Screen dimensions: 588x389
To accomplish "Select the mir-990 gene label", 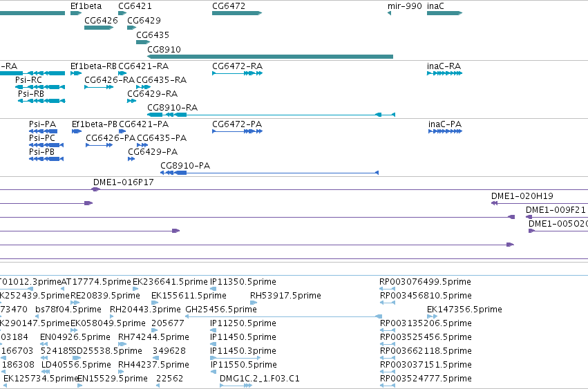I will [x=405, y=6].
